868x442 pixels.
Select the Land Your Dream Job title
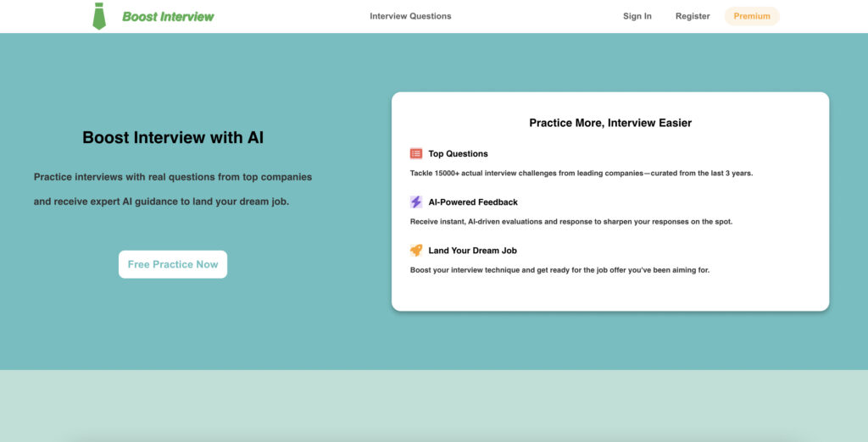tap(472, 251)
